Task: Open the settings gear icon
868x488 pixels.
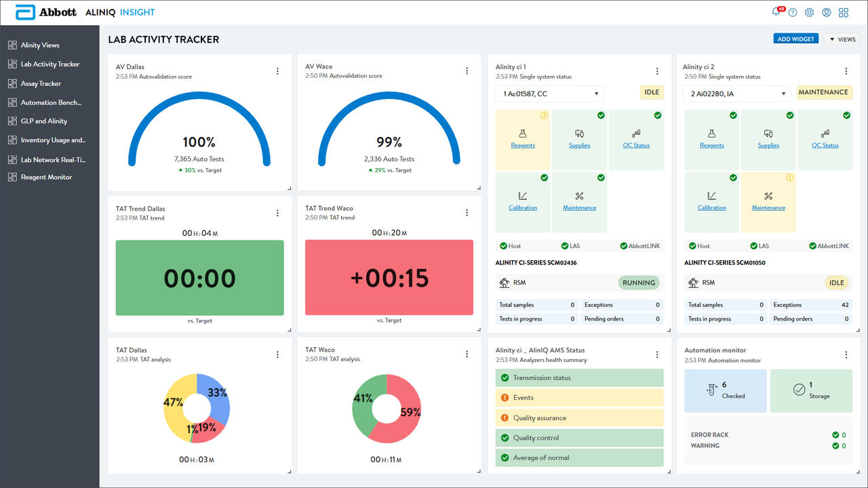Action: pyautogui.click(x=810, y=12)
